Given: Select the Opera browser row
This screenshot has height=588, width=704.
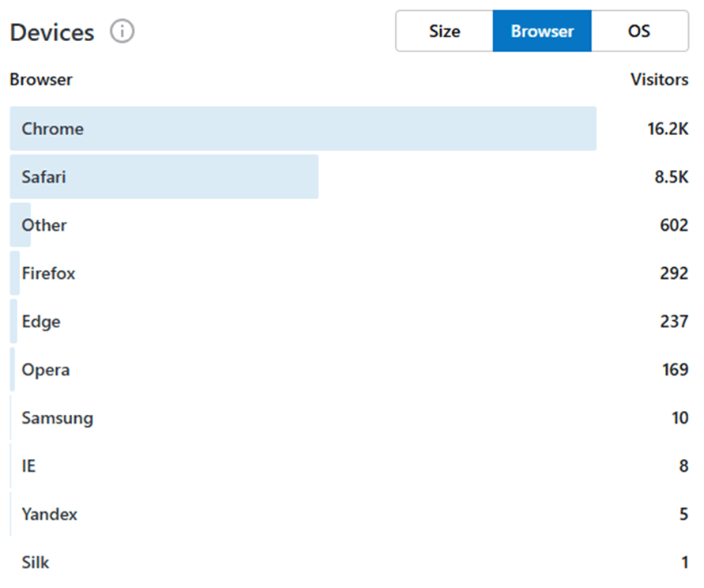Looking at the screenshot, I should (x=45, y=370).
